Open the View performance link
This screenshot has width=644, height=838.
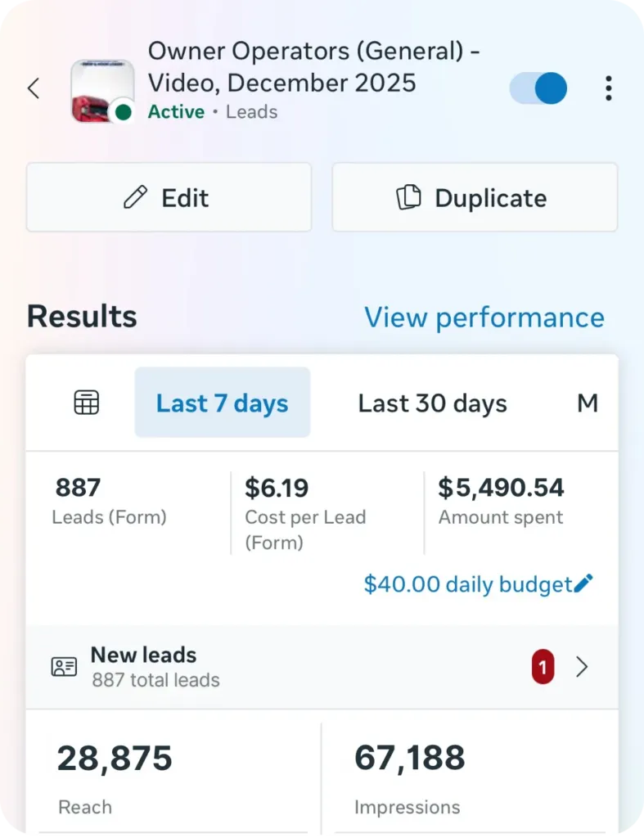tap(484, 317)
